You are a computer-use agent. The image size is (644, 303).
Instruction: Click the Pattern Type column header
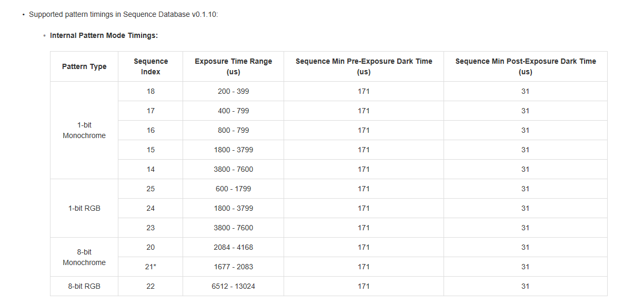coord(84,66)
